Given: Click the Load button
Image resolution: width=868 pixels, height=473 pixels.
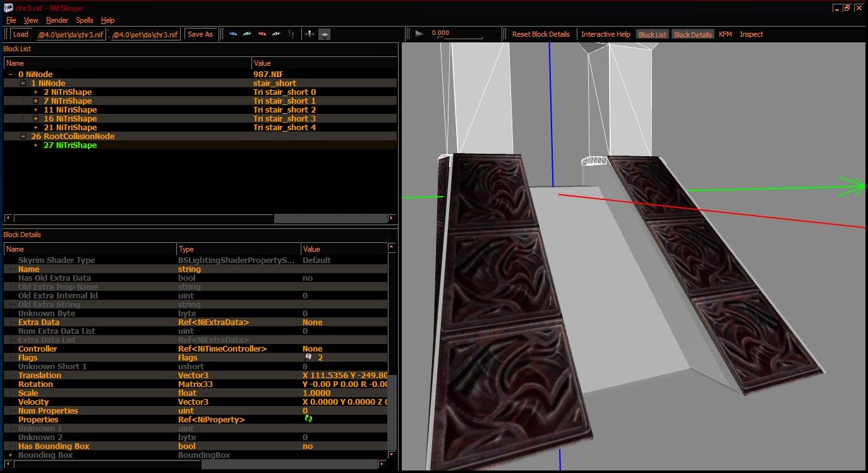Looking at the screenshot, I should tap(21, 34).
